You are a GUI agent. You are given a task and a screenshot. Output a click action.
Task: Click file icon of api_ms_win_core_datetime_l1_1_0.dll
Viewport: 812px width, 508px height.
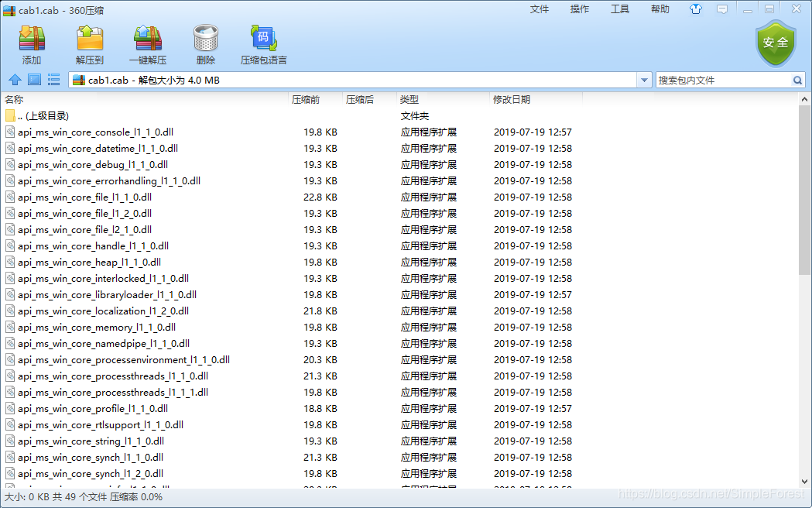(x=10, y=148)
